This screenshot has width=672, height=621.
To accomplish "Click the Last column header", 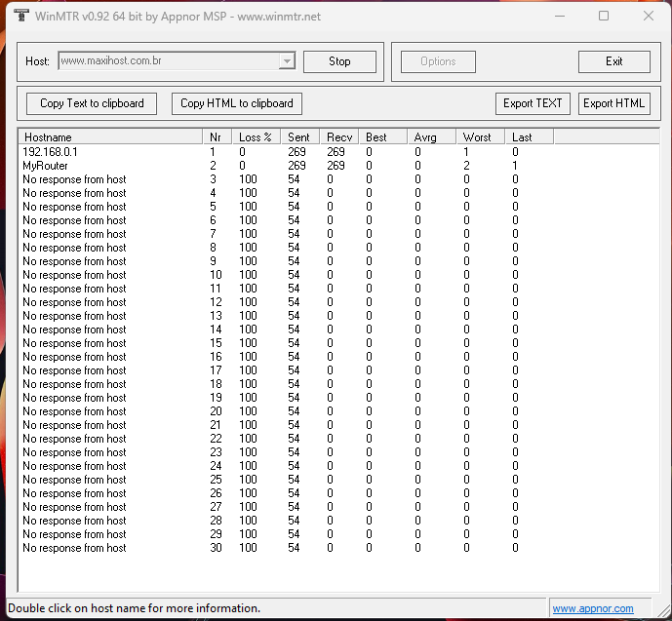I will click(530, 137).
